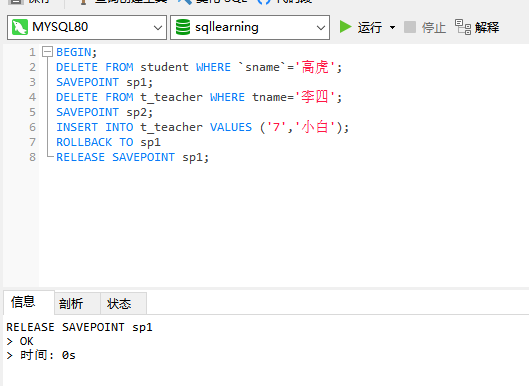This screenshot has height=386, width=529.
Task: Click the BEGIN keyword on line 1
Action: (x=74, y=52)
